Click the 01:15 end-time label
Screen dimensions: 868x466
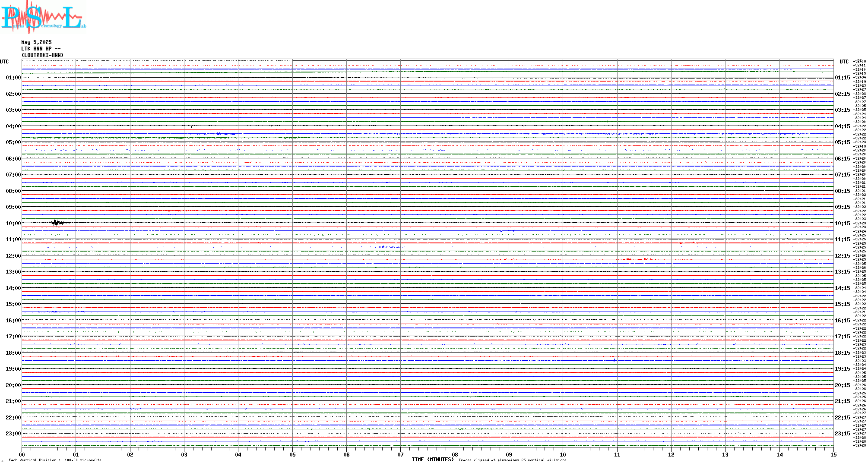click(x=843, y=78)
